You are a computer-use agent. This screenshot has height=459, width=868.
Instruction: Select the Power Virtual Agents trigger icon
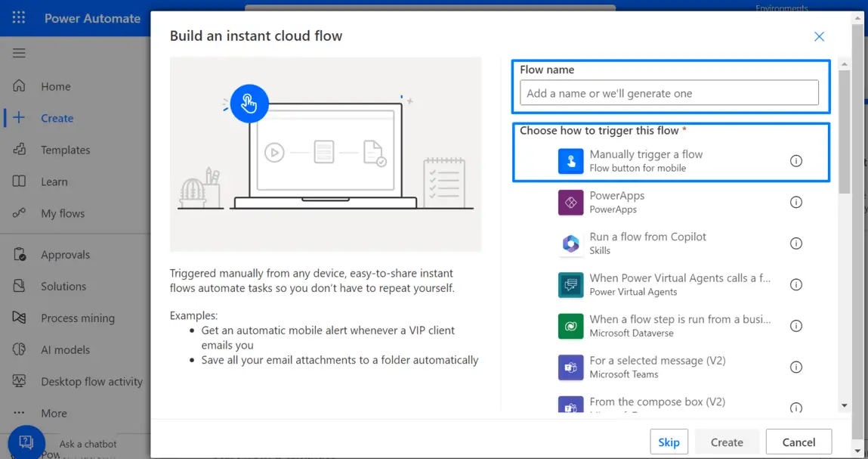tap(570, 285)
